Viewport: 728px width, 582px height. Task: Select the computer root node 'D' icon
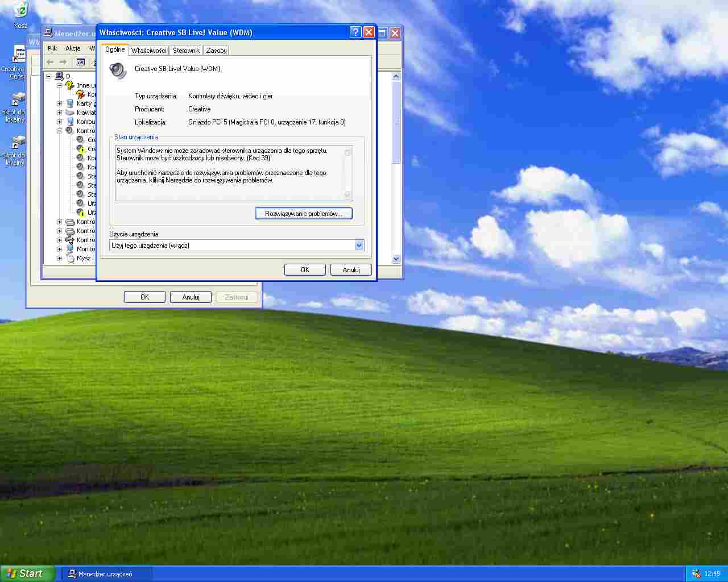coord(59,76)
